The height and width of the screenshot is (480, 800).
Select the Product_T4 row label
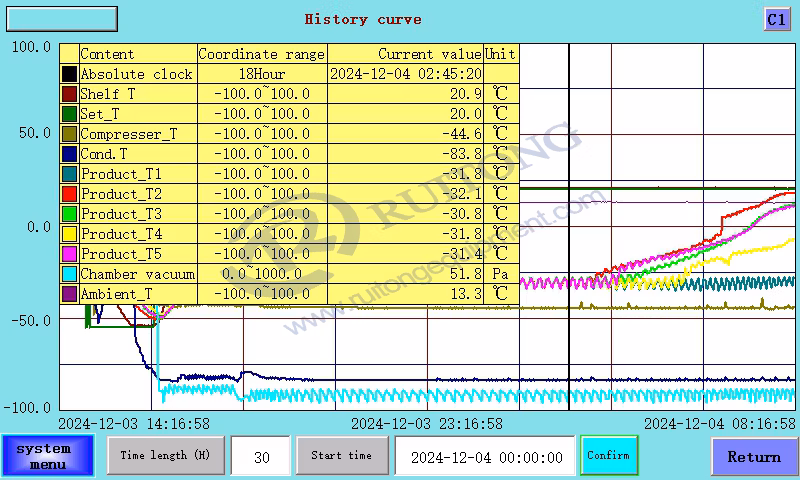(x=121, y=234)
